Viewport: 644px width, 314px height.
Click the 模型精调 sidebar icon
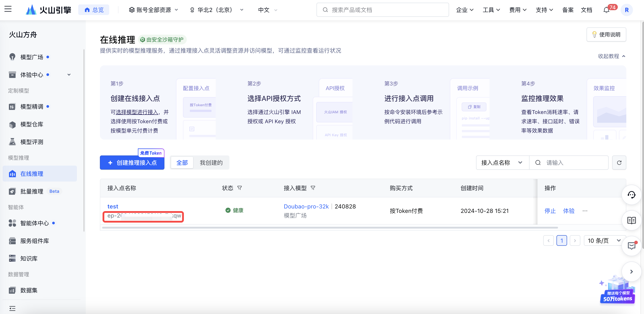[12, 107]
